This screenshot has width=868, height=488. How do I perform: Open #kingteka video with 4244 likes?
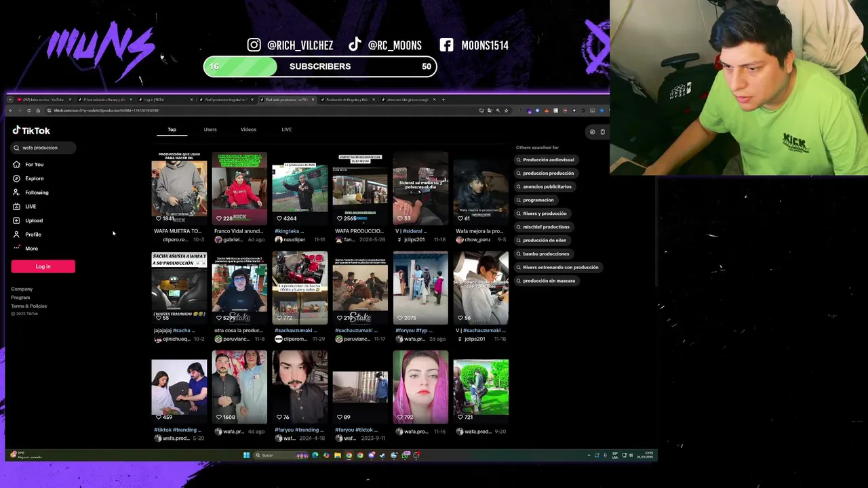pyautogui.click(x=300, y=188)
